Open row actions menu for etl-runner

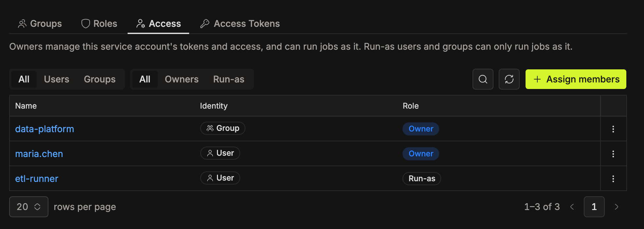point(613,179)
